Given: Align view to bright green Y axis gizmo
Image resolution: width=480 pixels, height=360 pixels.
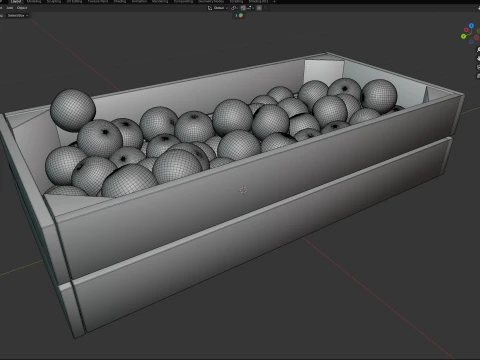Looking at the screenshot, I should pyautogui.click(x=463, y=36).
